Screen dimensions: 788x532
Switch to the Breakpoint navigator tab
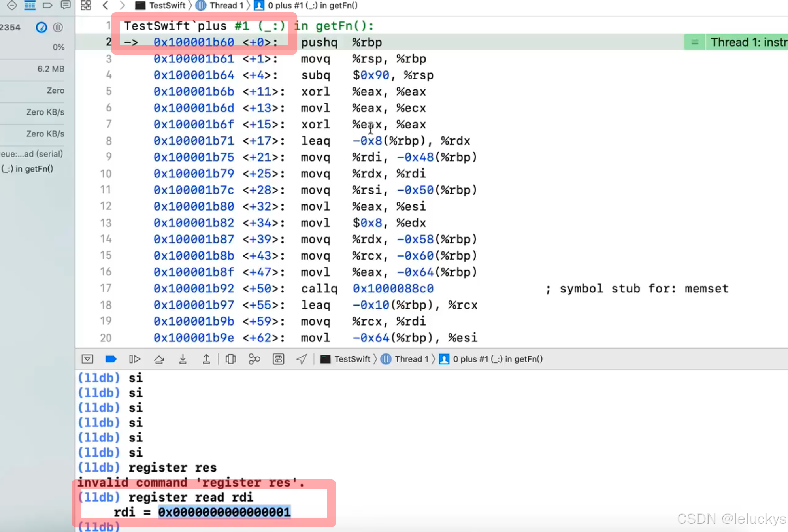coord(47,6)
